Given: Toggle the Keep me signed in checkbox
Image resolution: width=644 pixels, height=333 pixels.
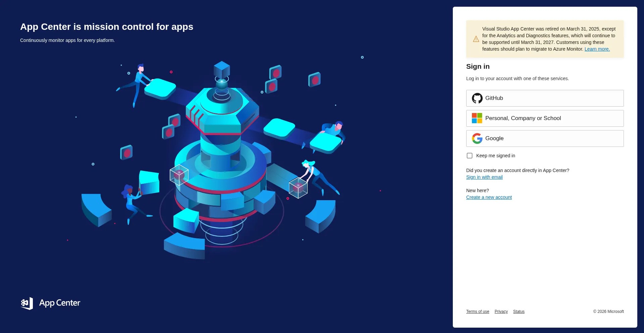Looking at the screenshot, I should click(x=470, y=156).
